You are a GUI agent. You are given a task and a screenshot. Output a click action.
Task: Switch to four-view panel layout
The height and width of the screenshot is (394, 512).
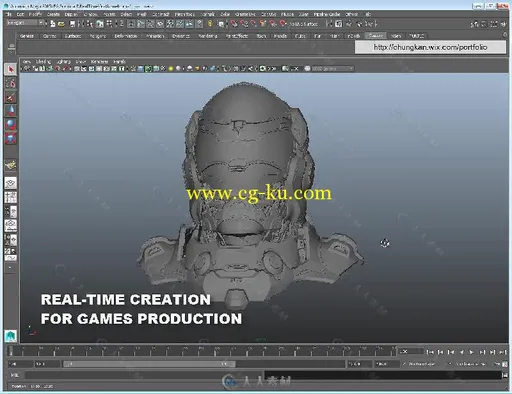pos(11,197)
